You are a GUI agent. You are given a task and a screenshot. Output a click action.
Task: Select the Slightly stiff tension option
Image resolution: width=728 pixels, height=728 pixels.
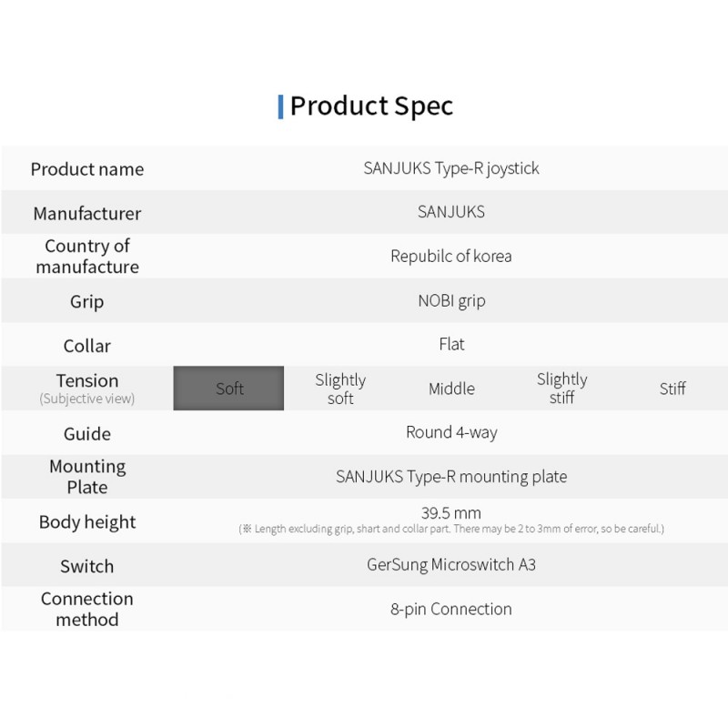(561, 389)
